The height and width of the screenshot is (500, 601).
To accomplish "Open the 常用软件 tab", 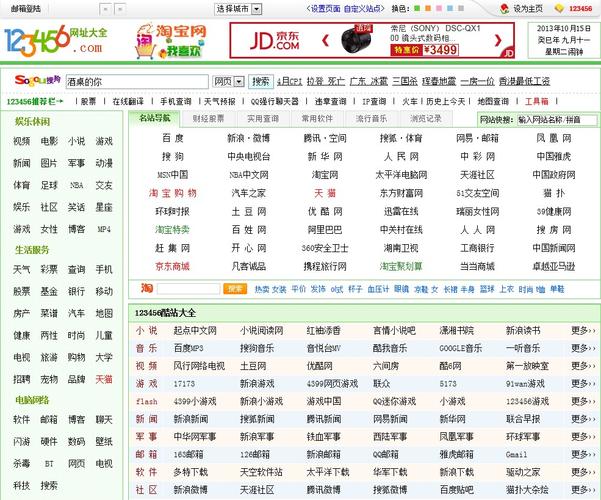I will (x=317, y=119).
